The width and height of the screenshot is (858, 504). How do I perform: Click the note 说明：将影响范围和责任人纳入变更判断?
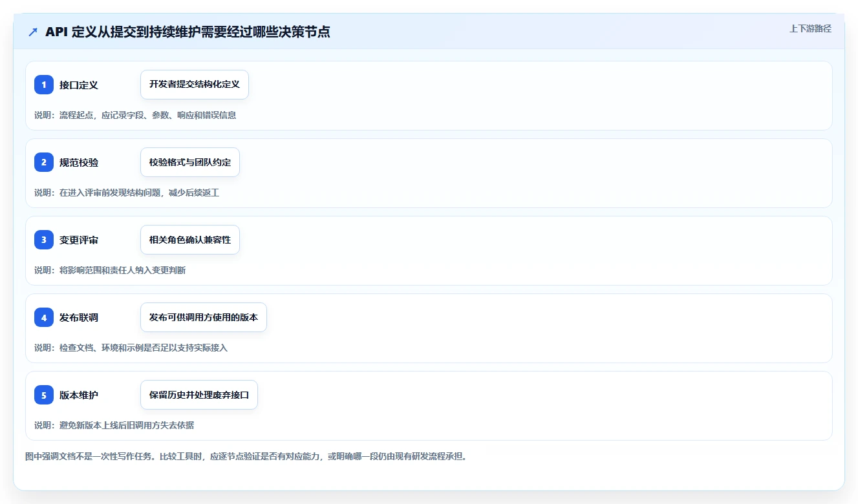pyautogui.click(x=110, y=270)
